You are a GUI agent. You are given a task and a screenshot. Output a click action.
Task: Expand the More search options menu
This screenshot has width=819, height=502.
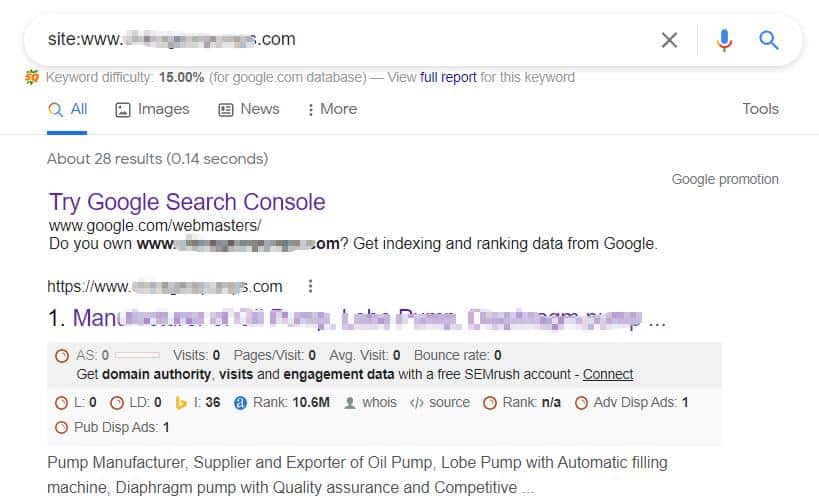pyautogui.click(x=332, y=109)
